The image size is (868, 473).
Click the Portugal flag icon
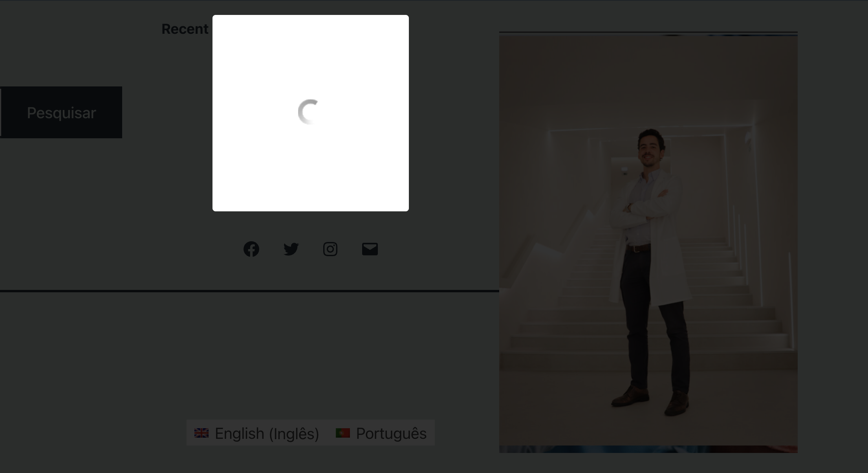click(x=343, y=433)
